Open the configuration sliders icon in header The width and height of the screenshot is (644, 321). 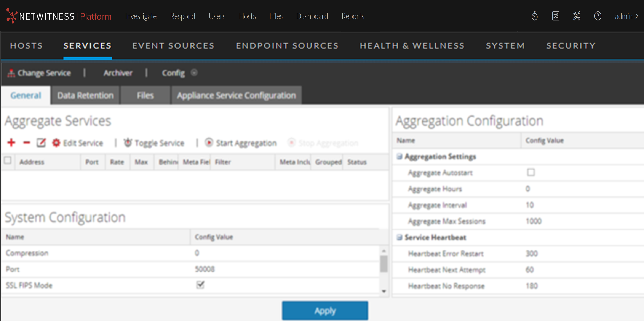pos(556,16)
